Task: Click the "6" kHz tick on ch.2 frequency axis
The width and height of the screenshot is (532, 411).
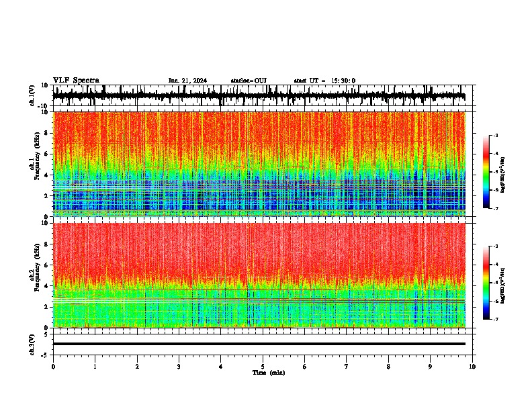Action: (x=47, y=265)
